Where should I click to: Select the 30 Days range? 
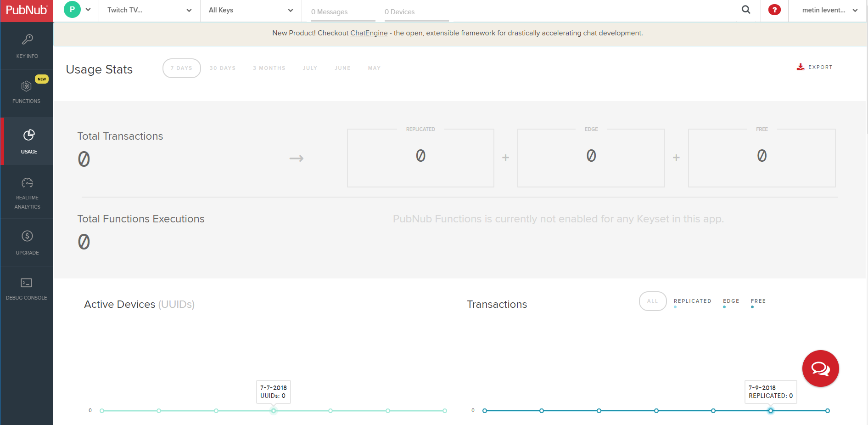pos(223,68)
